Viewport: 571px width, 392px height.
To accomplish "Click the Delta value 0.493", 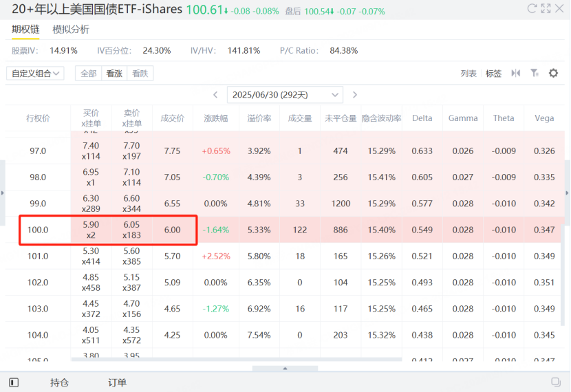I will pos(422,283).
